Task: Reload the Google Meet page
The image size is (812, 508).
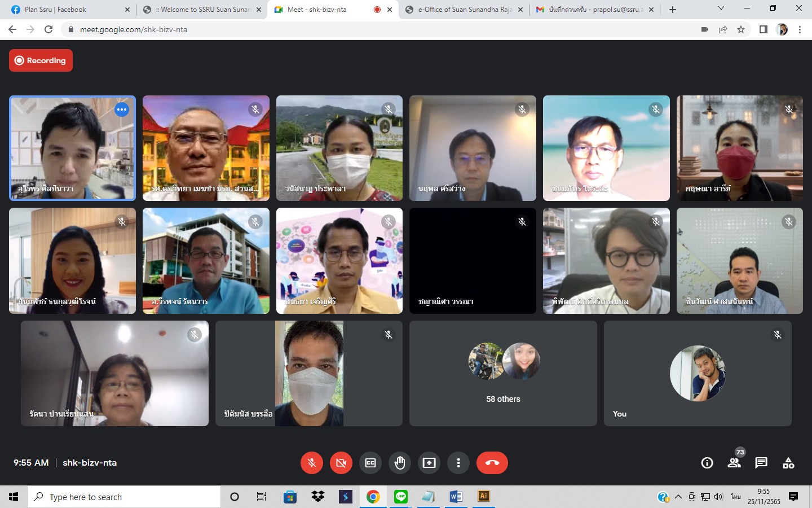Action: [48, 29]
